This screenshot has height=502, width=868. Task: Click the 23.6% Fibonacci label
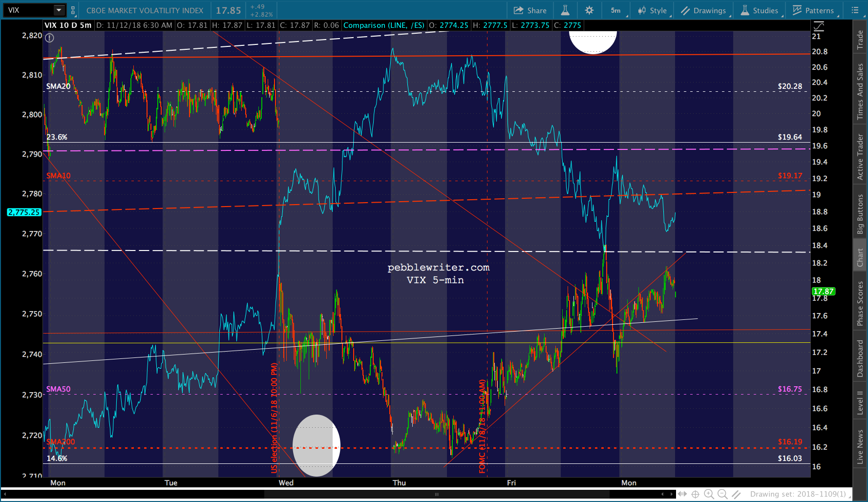[57, 137]
